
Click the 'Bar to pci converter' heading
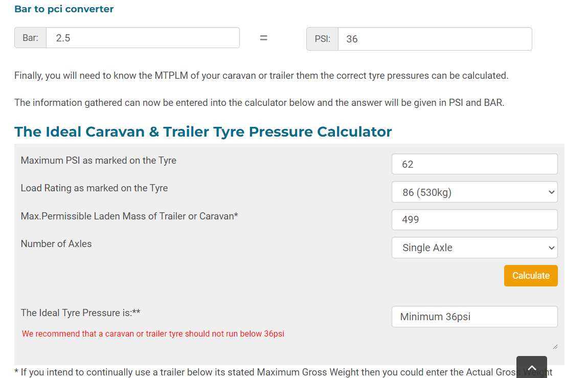64,9
